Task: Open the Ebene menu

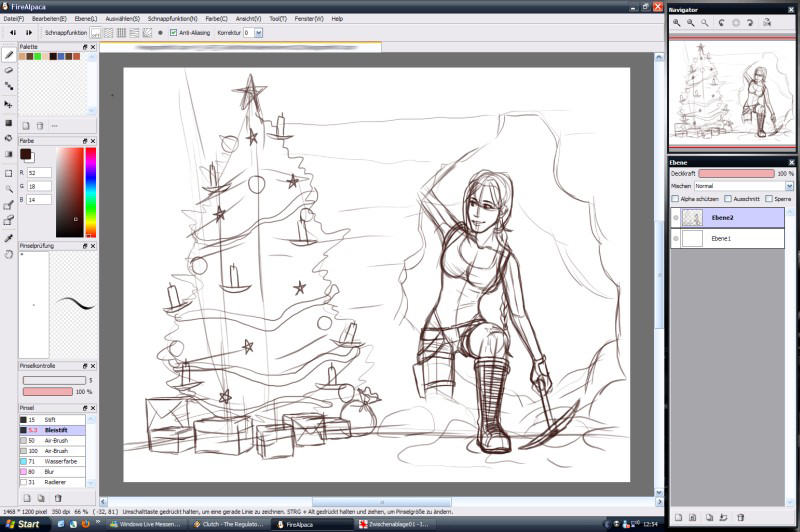Action: [86, 19]
